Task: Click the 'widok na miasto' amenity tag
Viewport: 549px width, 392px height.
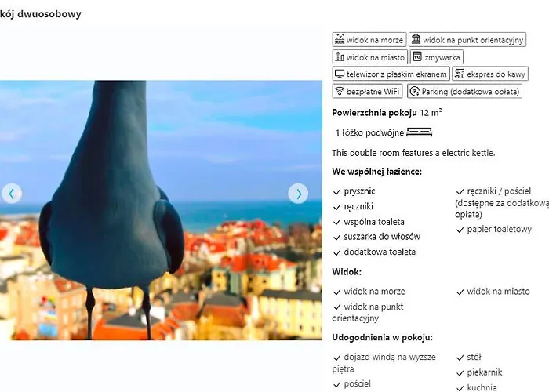Action: [x=369, y=57]
